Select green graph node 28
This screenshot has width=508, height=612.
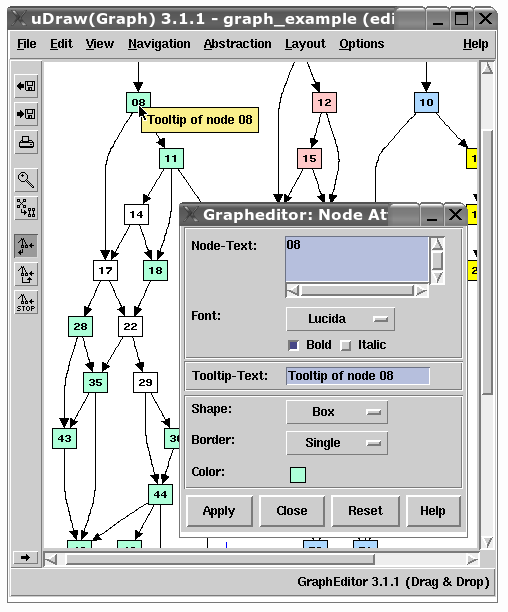click(x=80, y=326)
